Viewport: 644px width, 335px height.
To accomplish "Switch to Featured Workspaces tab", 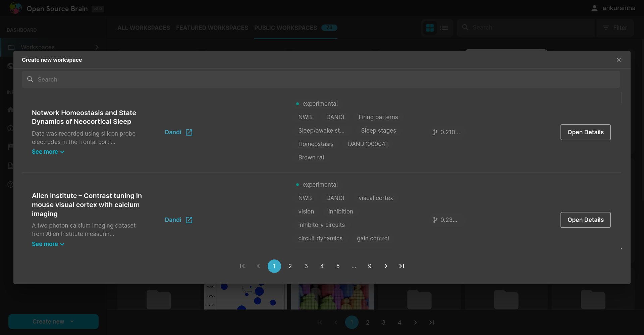I will pyautogui.click(x=212, y=28).
